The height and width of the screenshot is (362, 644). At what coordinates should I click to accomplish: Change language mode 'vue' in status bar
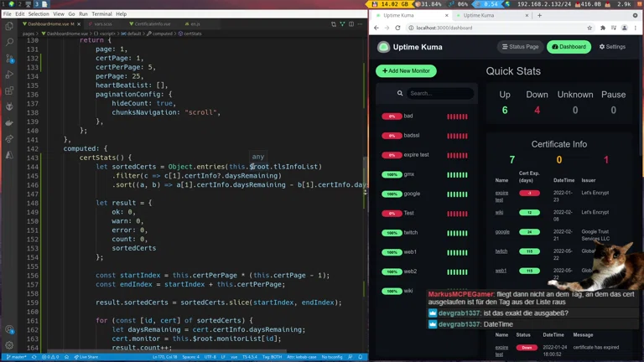click(x=234, y=357)
